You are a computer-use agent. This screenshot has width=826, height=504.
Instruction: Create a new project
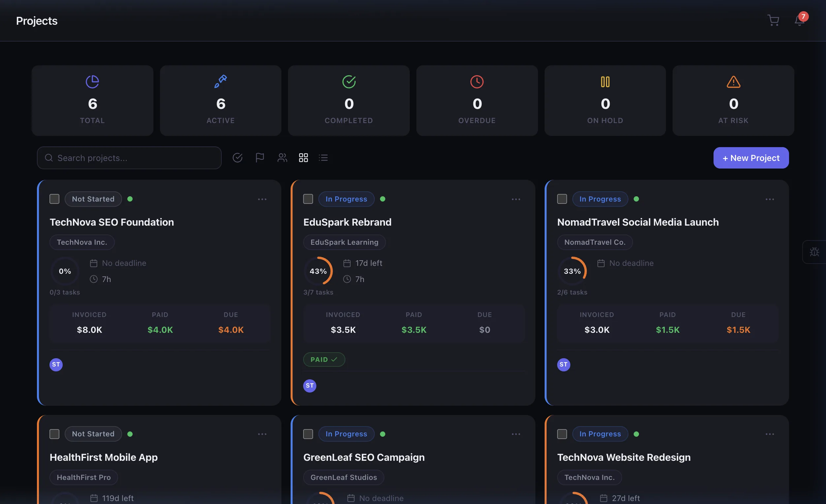751,158
